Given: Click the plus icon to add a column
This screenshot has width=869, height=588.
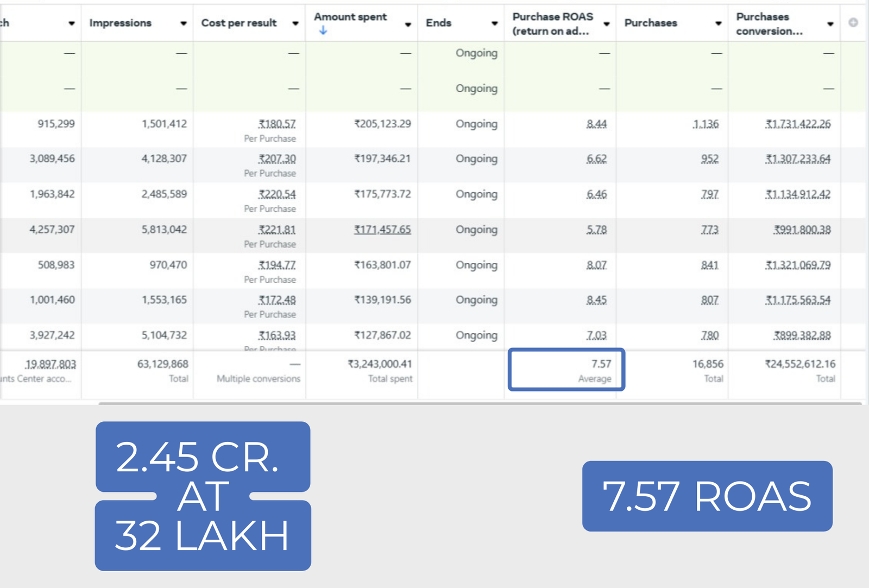Looking at the screenshot, I should pyautogui.click(x=853, y=22).
